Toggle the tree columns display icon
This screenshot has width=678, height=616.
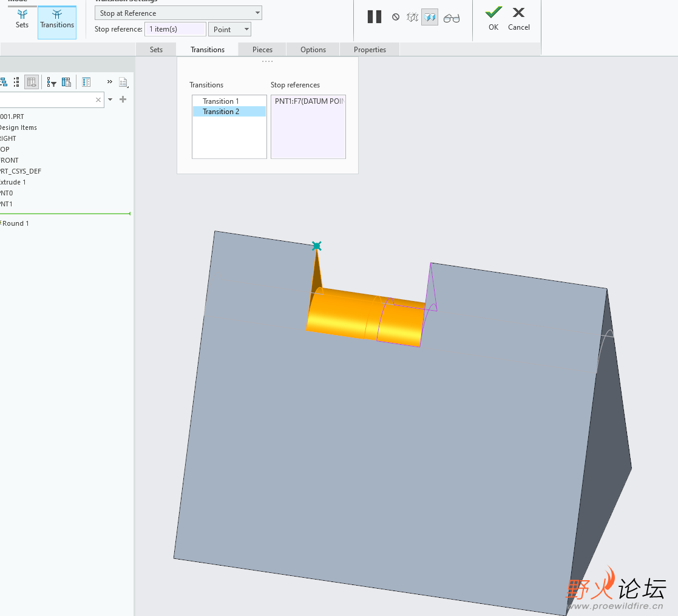[x=32, y=82]
